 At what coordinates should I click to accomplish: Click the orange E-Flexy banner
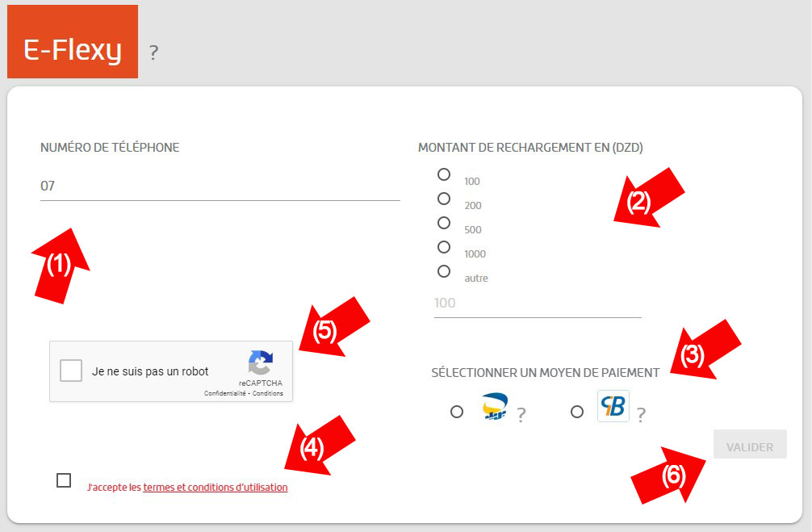pos(72,41)
